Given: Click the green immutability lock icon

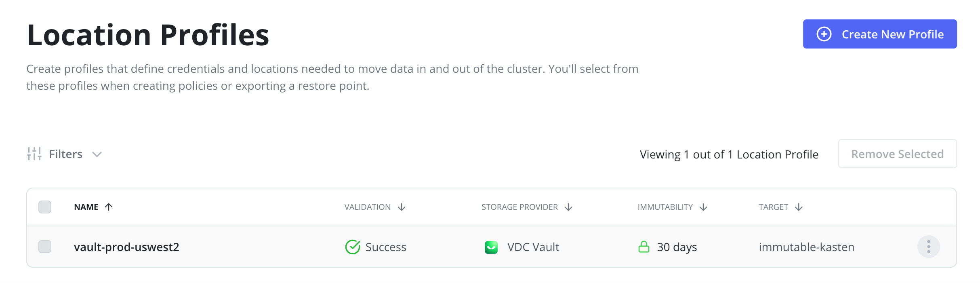Looking at the screenshot, I should (644, 247).
